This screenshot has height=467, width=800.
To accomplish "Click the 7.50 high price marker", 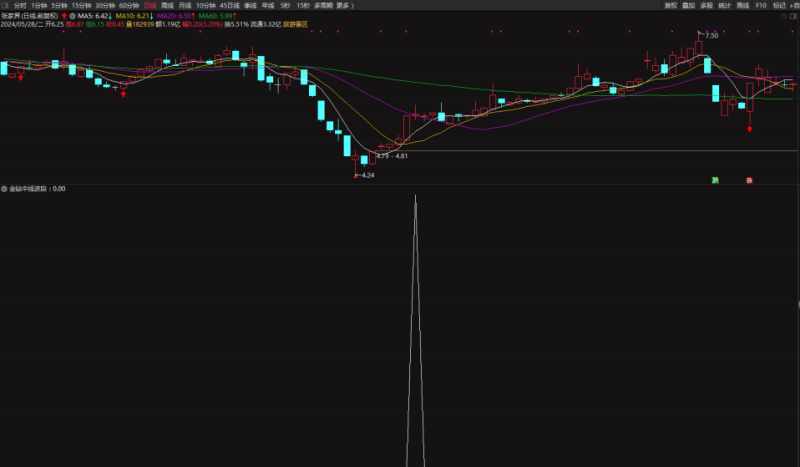I will [710, 36].
